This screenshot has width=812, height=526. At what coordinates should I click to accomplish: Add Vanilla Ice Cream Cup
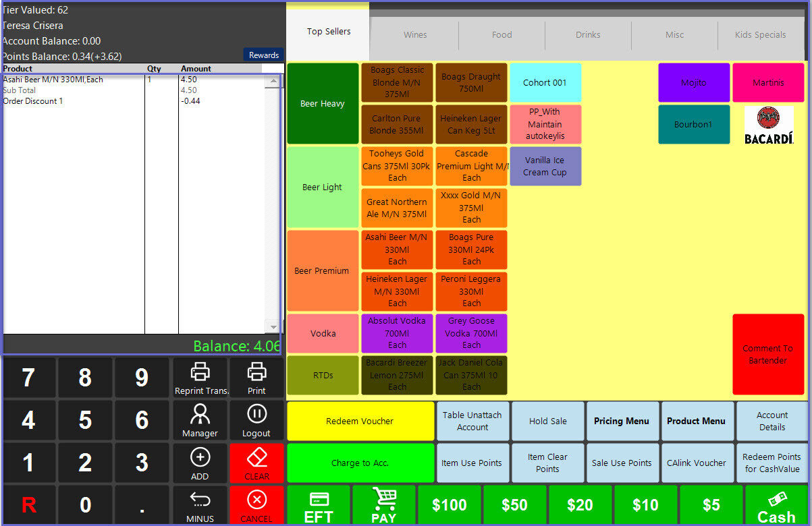coord(545,166)
